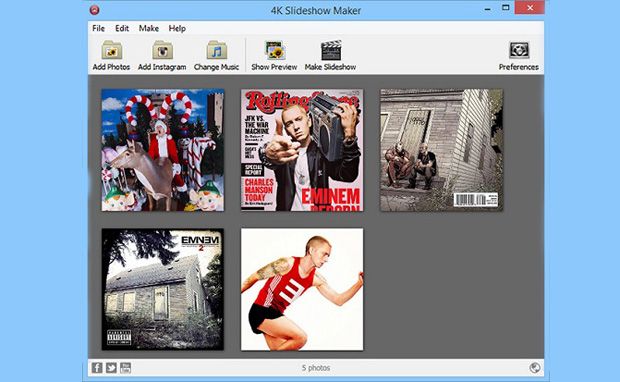Viewport: 620px width, 382px height.
Task: Click the '5 photos' status text
Action: point(316,368)
